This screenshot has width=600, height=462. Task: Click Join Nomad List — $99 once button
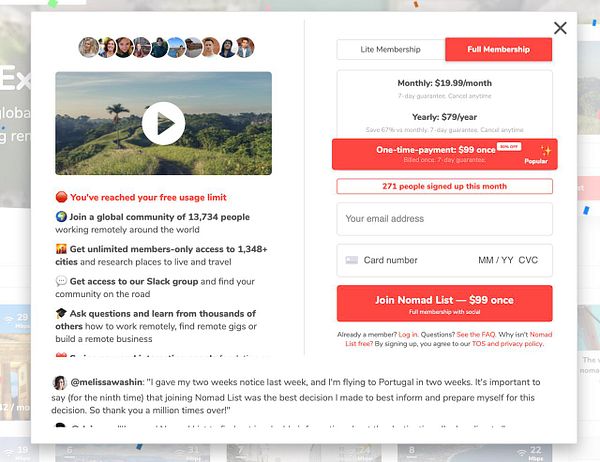445,304
